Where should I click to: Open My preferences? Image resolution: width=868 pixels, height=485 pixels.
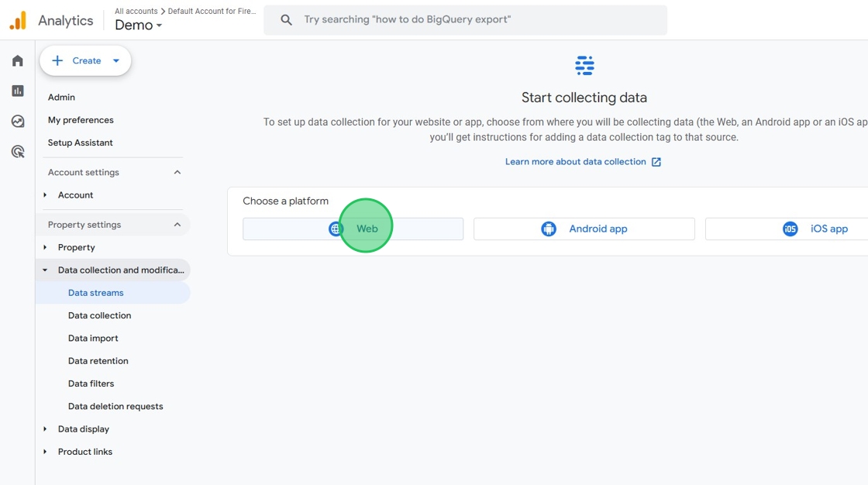tap(81, 119)
